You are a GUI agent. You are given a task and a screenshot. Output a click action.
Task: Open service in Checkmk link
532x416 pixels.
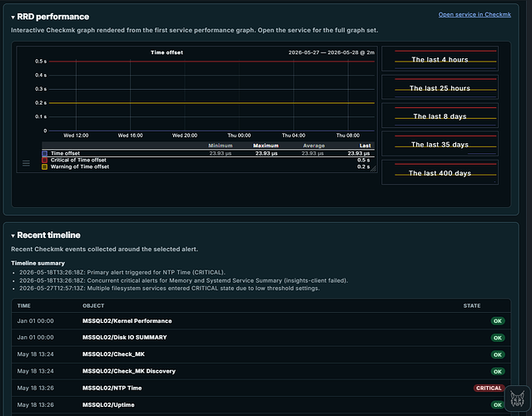click(x=475, y=15)
